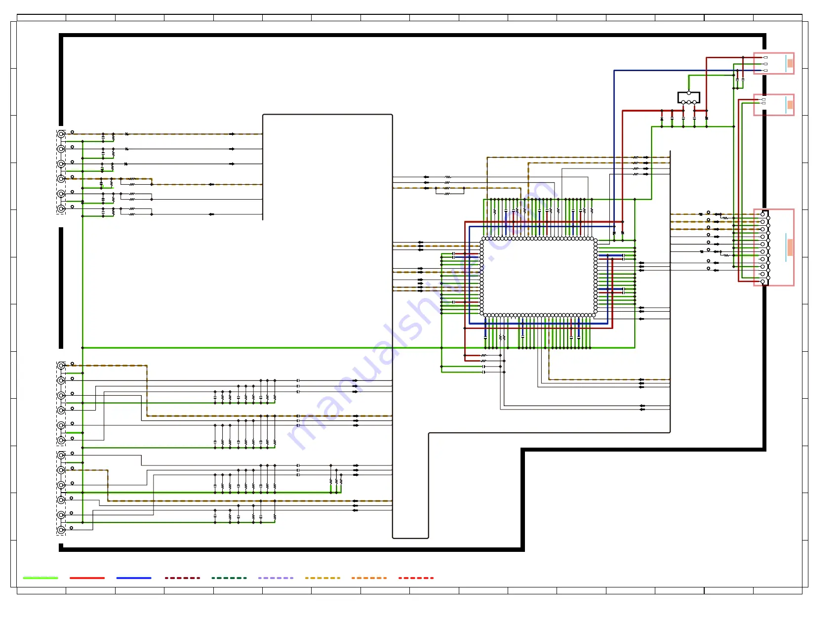Click the solid blue legend line
Screen dimensions: 840x624
click(134, 578)
